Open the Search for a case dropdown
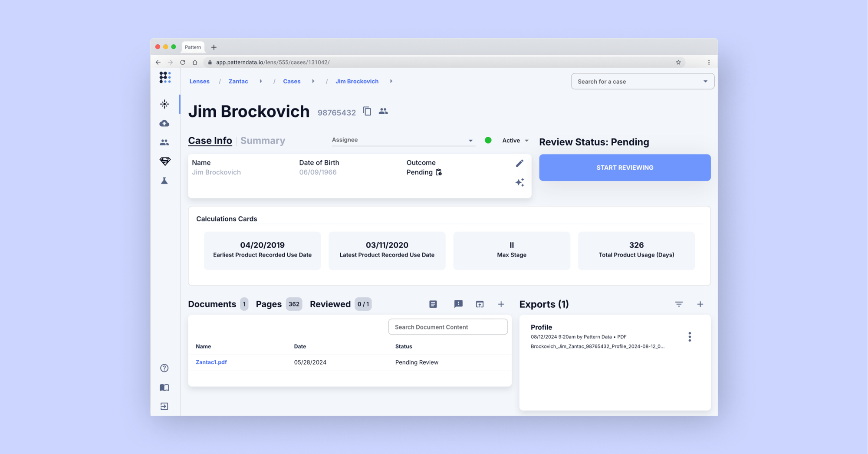This screenshot has width=868, height=454. (642, 81)
